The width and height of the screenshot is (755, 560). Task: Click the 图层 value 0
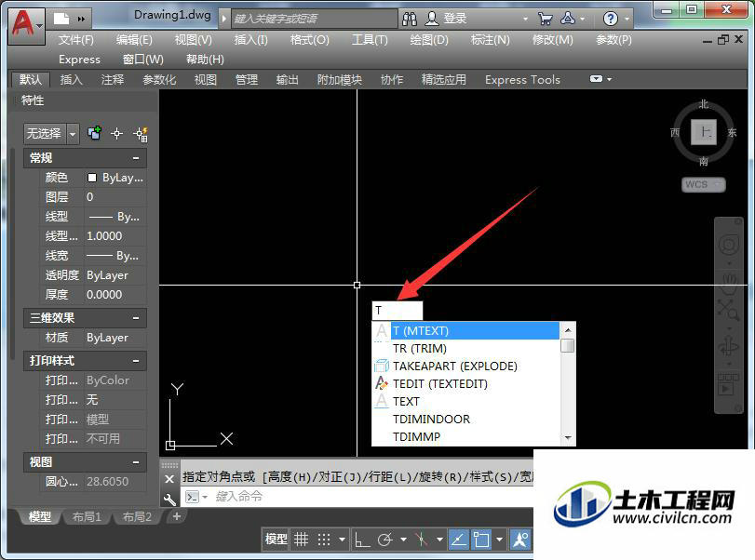tap(115, 197)
